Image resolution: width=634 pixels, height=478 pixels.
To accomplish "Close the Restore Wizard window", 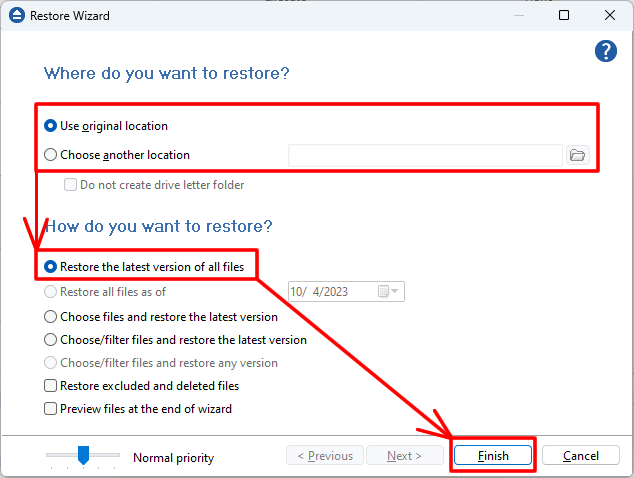I will tap(610, 15).
